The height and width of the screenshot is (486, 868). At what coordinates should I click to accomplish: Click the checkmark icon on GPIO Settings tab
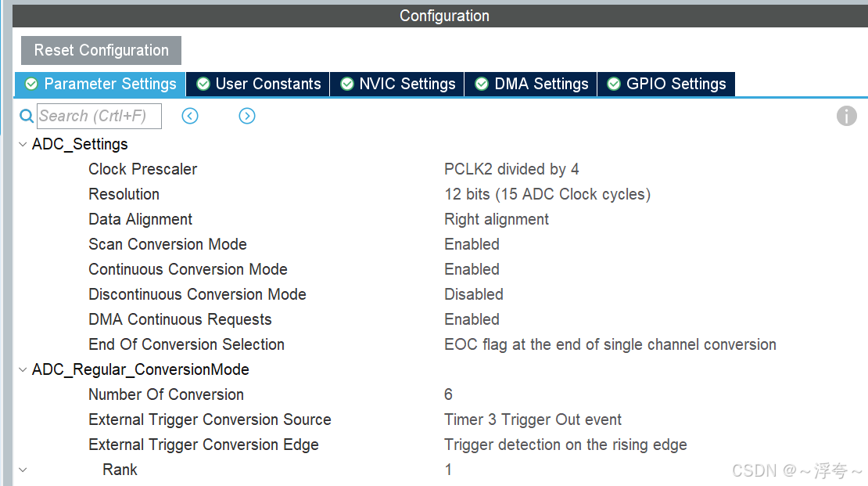tap(614, 84)
